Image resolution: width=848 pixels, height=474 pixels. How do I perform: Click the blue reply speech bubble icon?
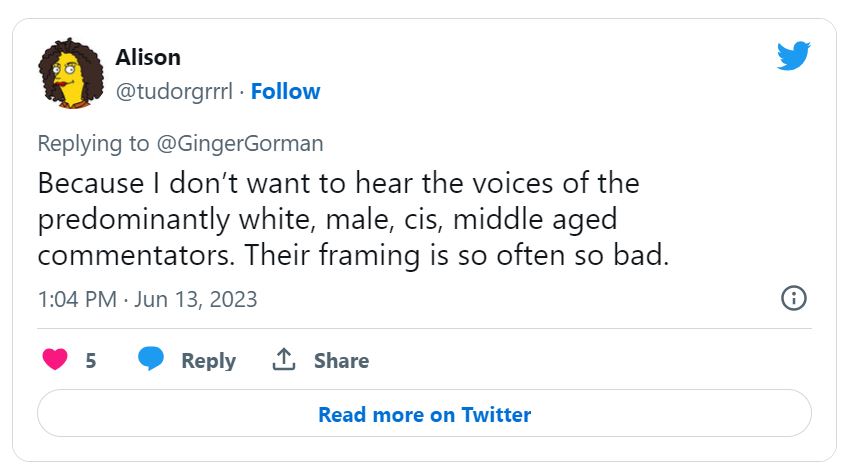pos(152,360)
